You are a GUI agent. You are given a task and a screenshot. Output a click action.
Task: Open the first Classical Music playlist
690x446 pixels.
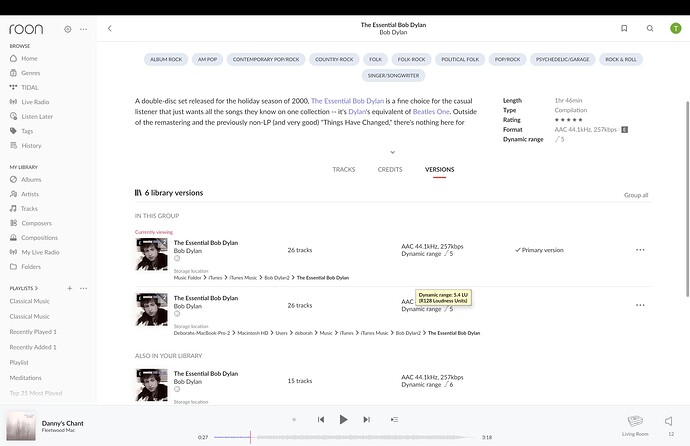pos(29,301)
